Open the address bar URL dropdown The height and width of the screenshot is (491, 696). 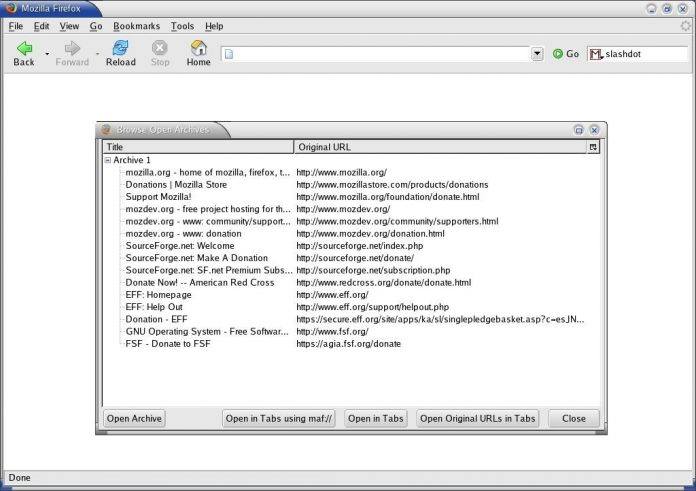point(537,54)
